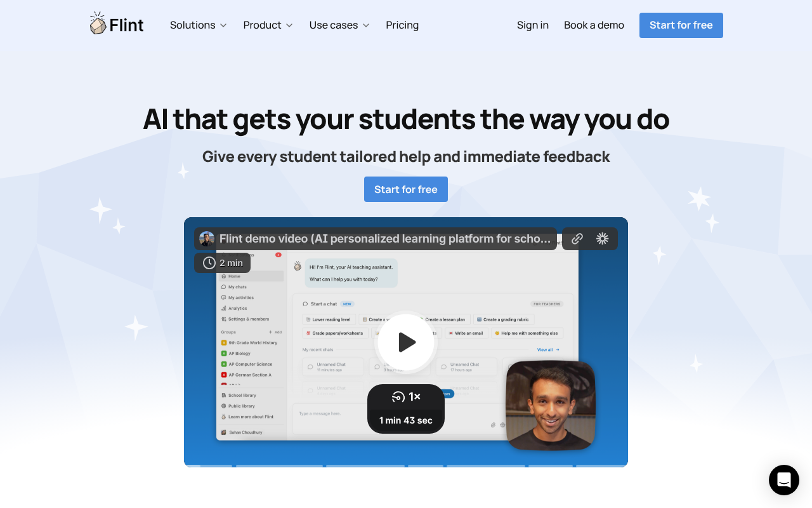Viewport: 812px width, 508px height.
Task: Expand the Solutions dropdown menu
Action: [x=199, y=25]
